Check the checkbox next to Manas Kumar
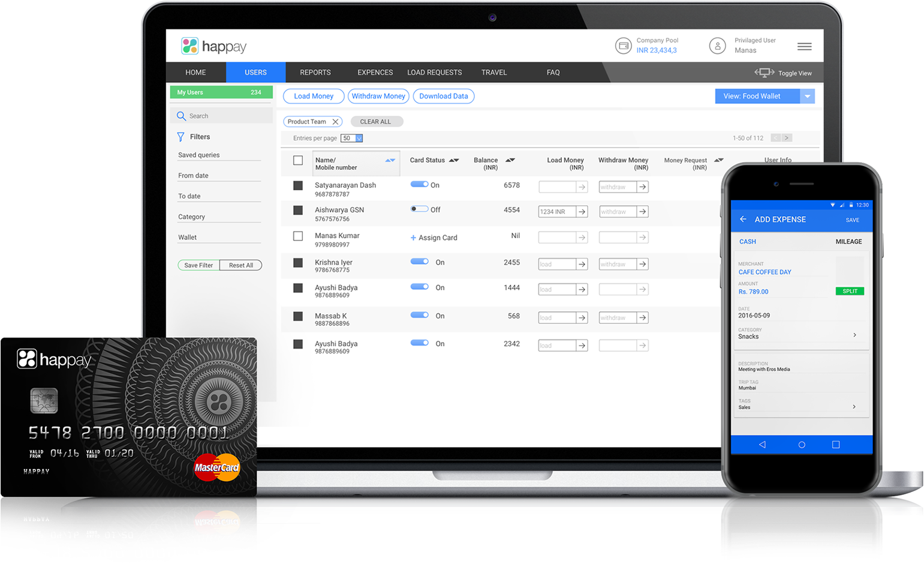The height and width of the screenshot is (564, 924). pos(298,236)
